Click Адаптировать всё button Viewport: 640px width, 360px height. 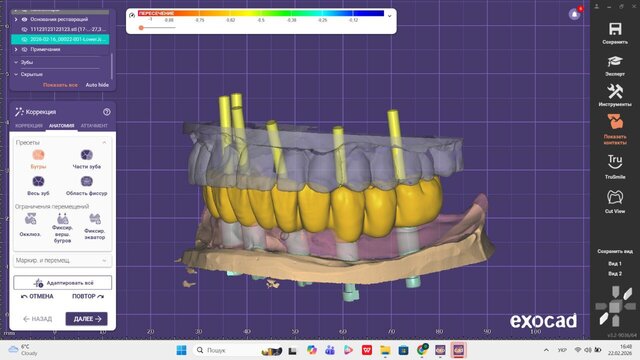[62, 282]
